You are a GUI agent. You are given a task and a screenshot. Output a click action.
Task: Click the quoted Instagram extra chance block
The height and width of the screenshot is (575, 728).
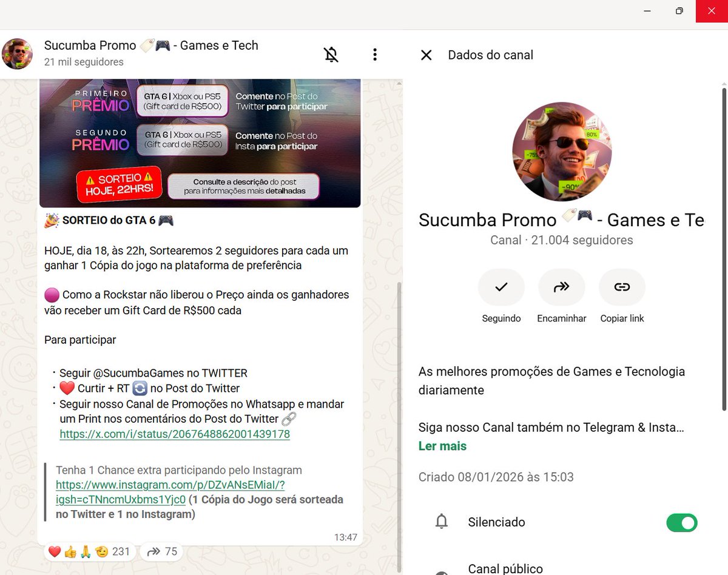[200, 492]
